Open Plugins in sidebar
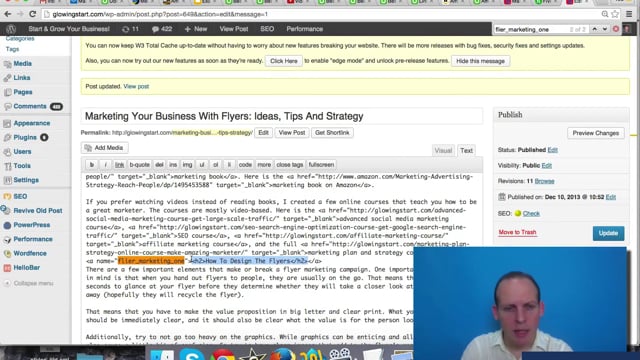Viewport: 640px width, 360px height. click(25, 138)
